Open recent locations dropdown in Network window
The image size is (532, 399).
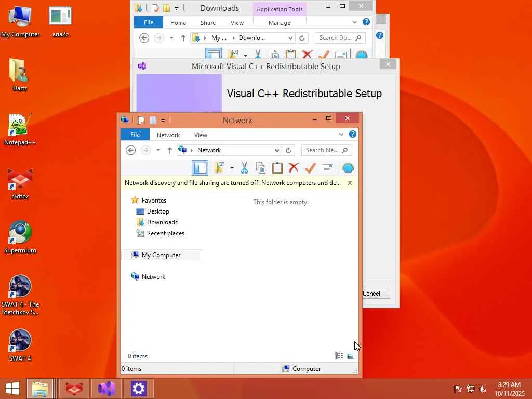tap(158, 150)
